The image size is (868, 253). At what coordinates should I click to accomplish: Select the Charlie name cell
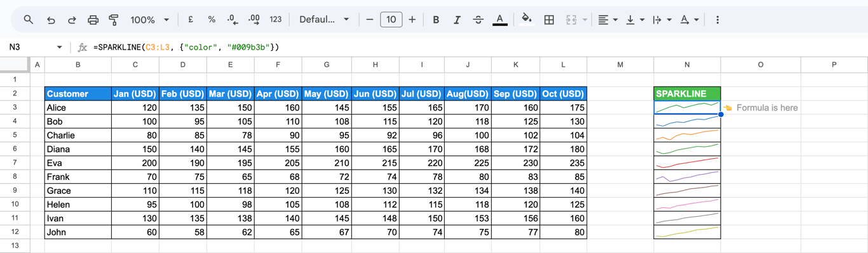pyautogui.click(x=78, y=135)
